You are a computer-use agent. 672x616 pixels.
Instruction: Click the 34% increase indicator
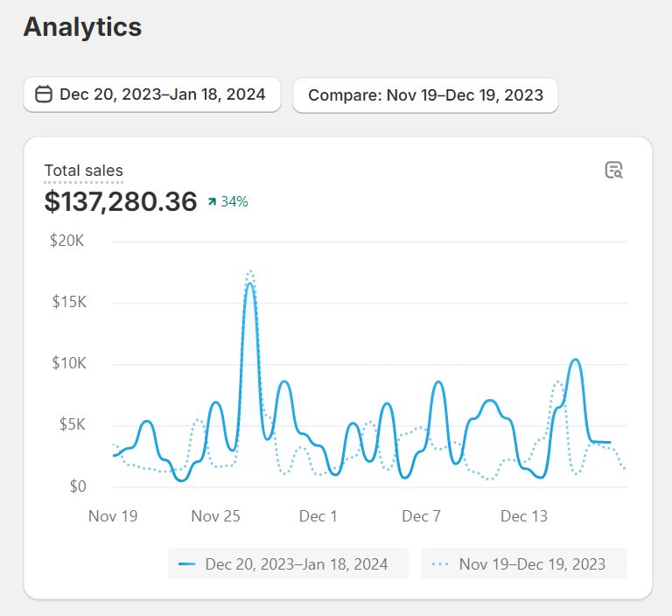pyautogui.click(x=228, y=201)
